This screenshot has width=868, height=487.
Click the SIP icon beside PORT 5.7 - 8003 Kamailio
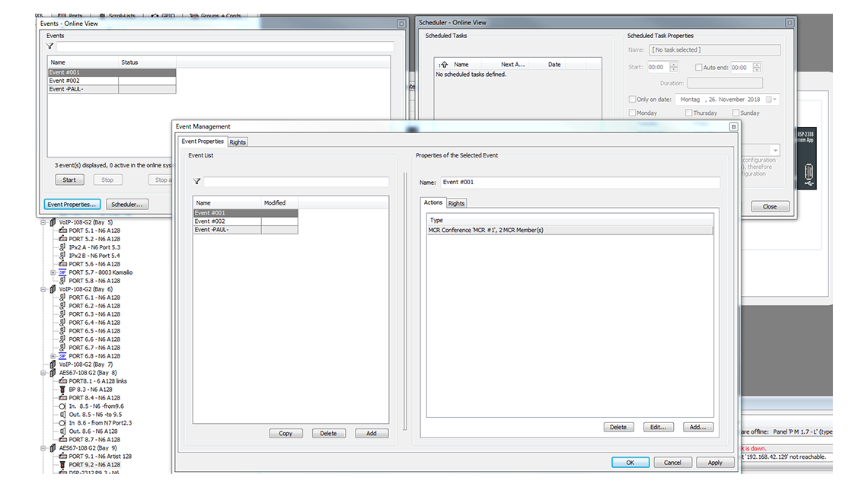point(62,272)
